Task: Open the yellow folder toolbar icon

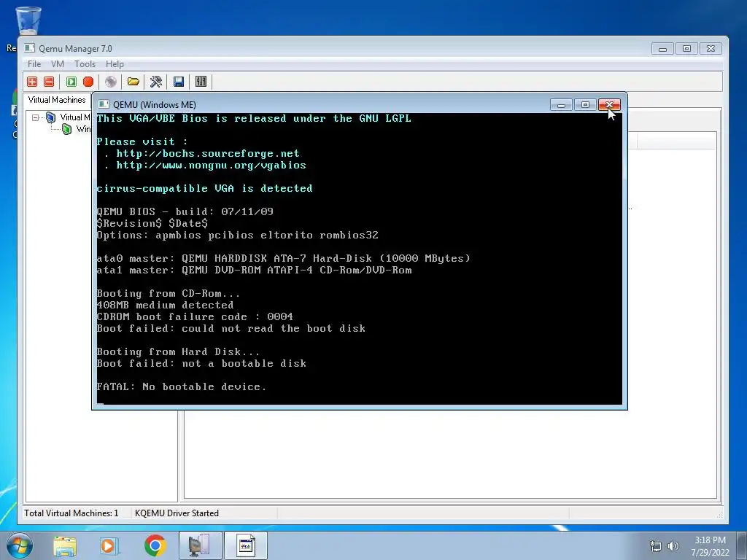Action: coord(133,82)
